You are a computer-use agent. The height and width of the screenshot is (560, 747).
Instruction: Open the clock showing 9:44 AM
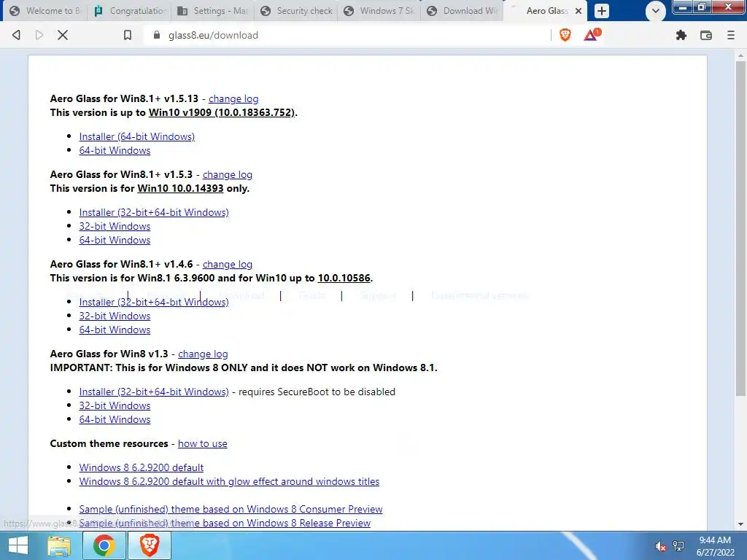715,545
